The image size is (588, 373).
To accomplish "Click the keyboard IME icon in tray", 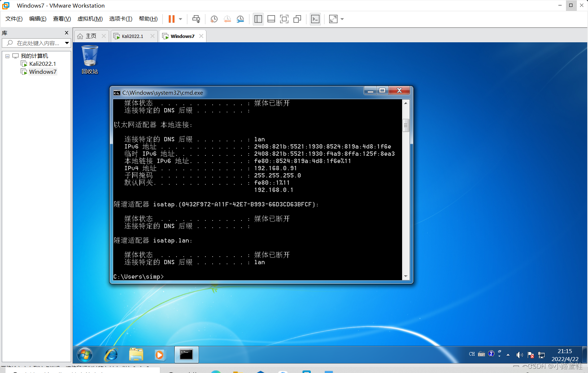I will click(x=482, y=354).
